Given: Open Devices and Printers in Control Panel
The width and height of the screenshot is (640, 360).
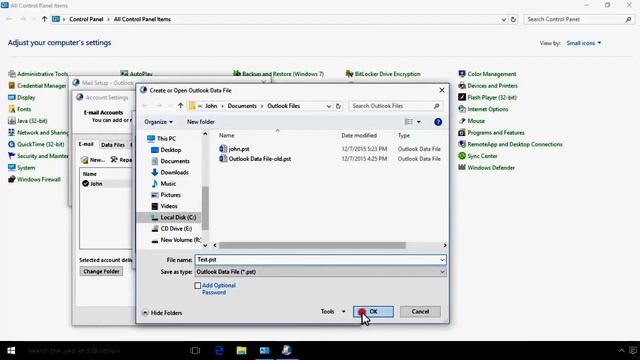Looking at the screenshot, I should pos(488,86).
